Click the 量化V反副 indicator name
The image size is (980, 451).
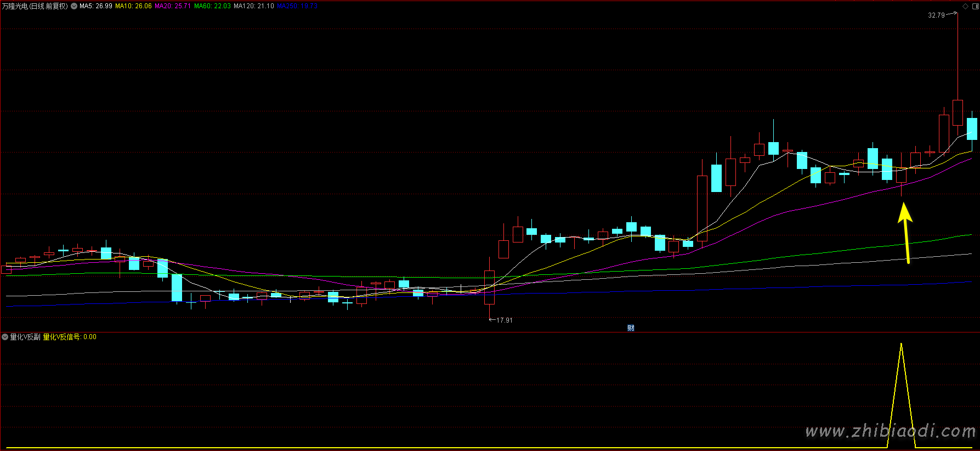(25, 337)
